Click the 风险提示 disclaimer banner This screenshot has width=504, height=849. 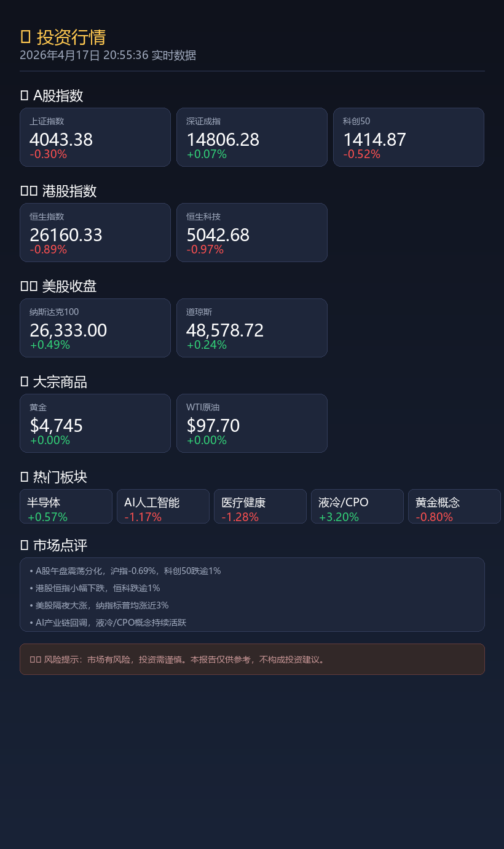click(x=252, y=660)
